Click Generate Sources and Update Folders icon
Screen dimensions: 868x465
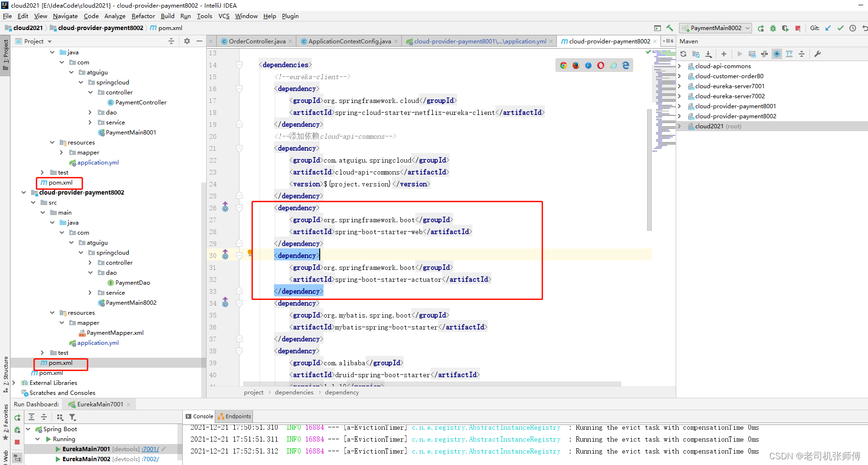point(696,54)
